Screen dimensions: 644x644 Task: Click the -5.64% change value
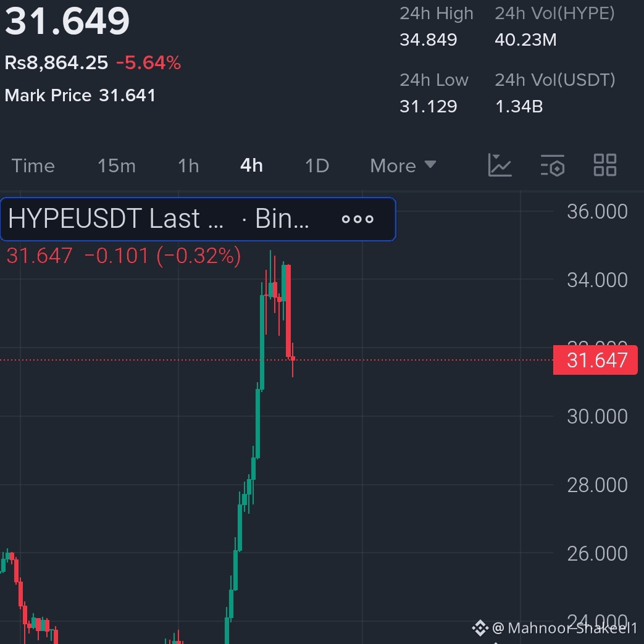tap(148, 63)
